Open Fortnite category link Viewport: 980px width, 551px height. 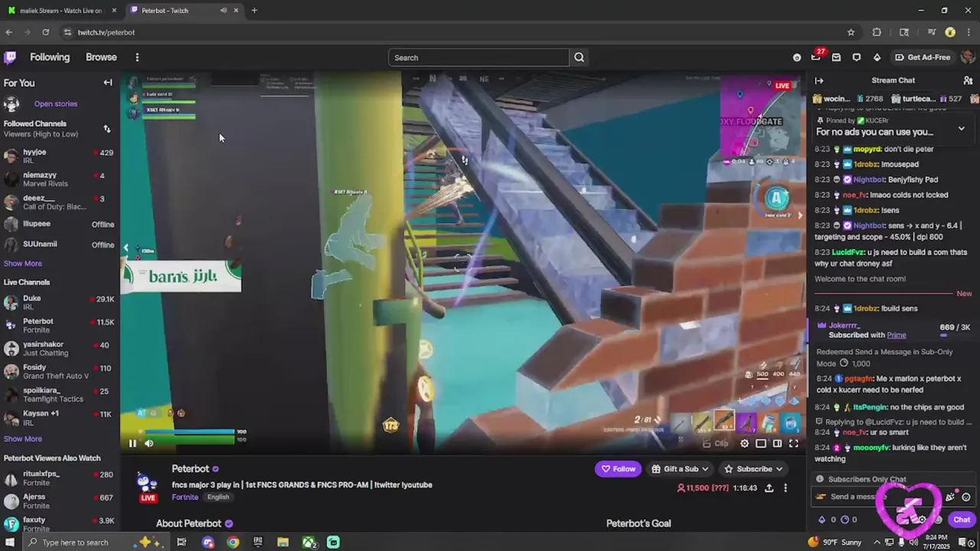point(185,497)
